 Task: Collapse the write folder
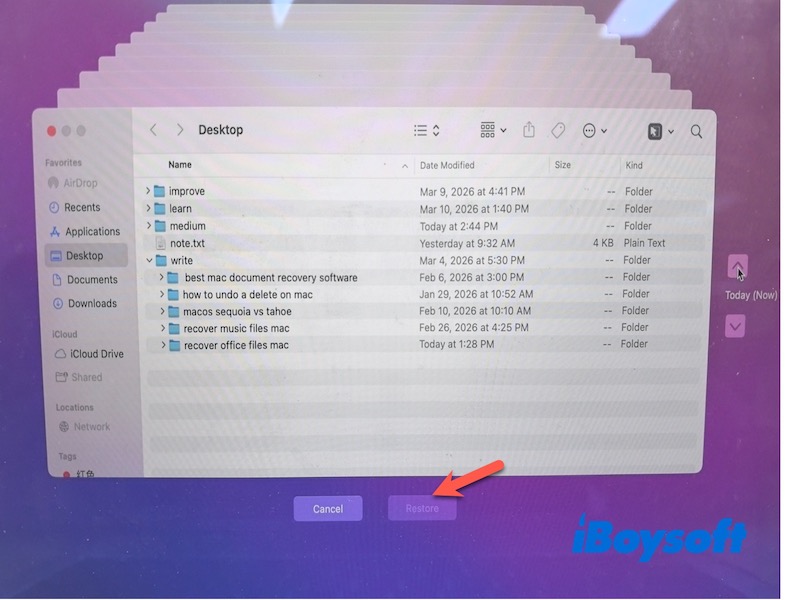(148, 259)
